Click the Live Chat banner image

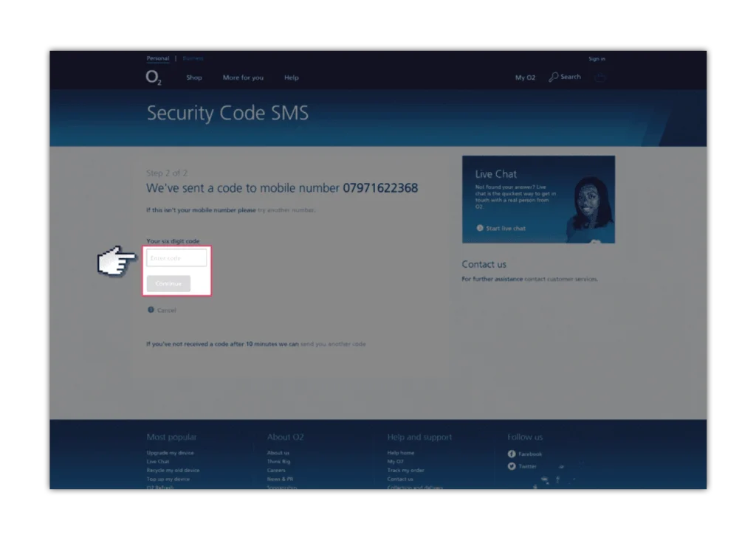pos(538,199)
